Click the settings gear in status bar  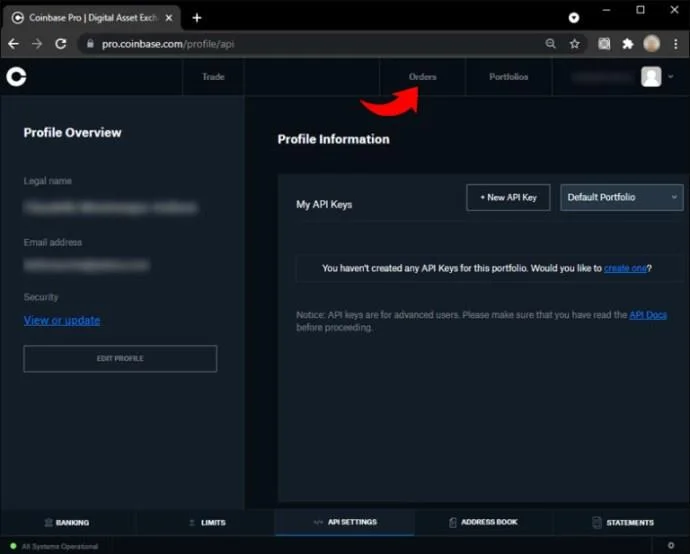(x=671, y=546)
